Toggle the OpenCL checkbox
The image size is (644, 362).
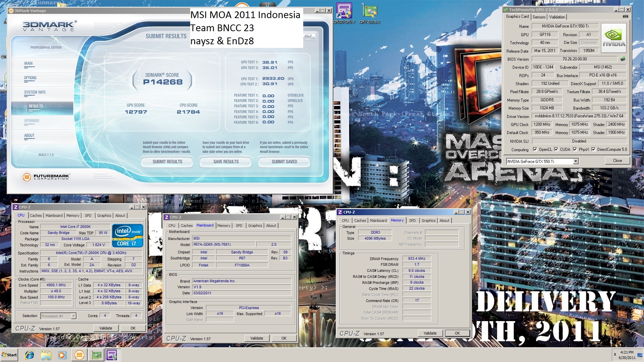pyautogui.click(x=535, y=149)
